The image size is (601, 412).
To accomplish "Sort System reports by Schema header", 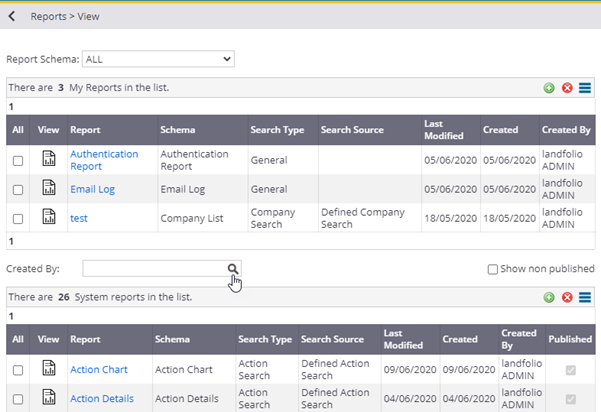I will 172,339.
